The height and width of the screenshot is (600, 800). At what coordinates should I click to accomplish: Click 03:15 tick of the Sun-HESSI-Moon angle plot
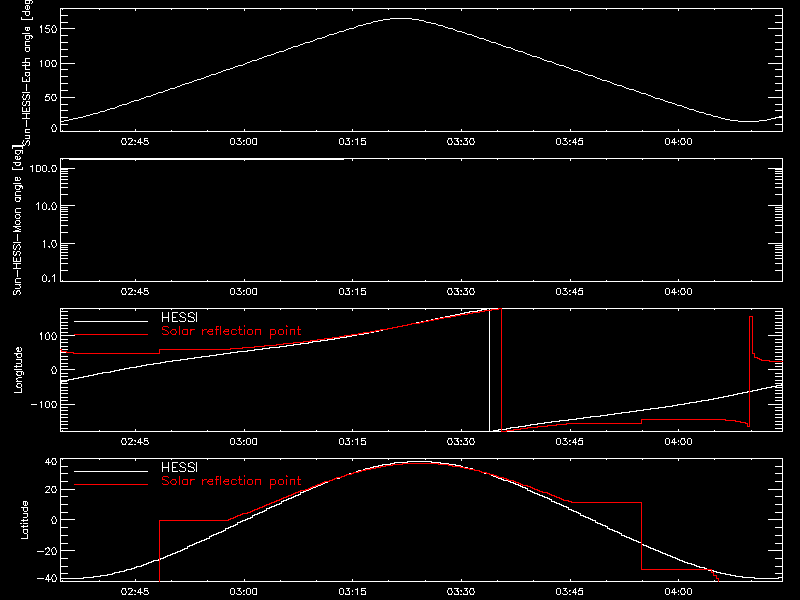coord(352,292)
